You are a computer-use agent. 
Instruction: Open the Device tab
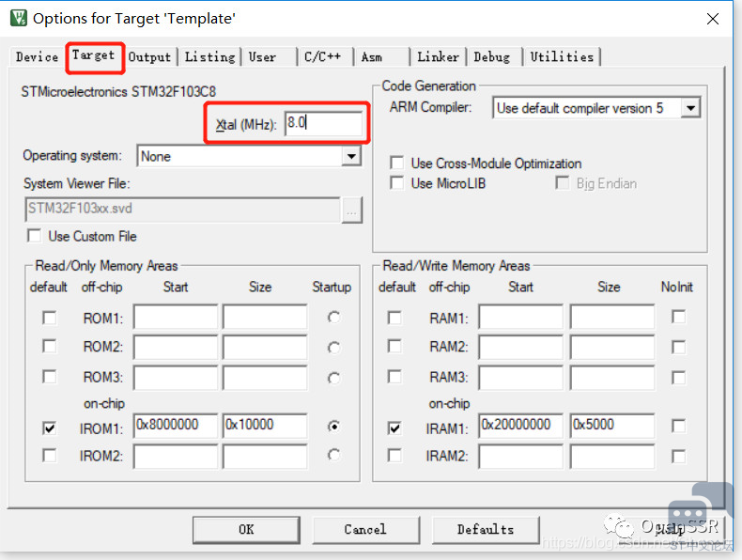pyautogui.click(x=37, y=56)
